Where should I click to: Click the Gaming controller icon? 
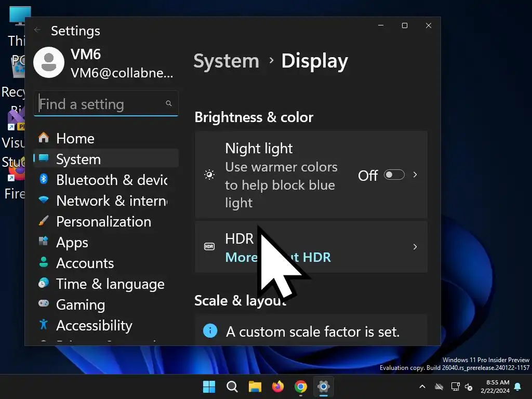pos(44,303)
